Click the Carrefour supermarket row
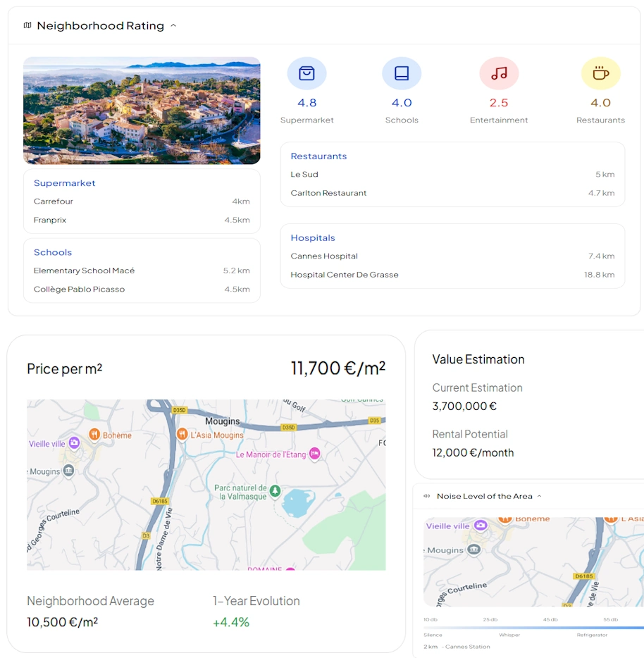This screenshot has width=644, height=658. [142, 201]
